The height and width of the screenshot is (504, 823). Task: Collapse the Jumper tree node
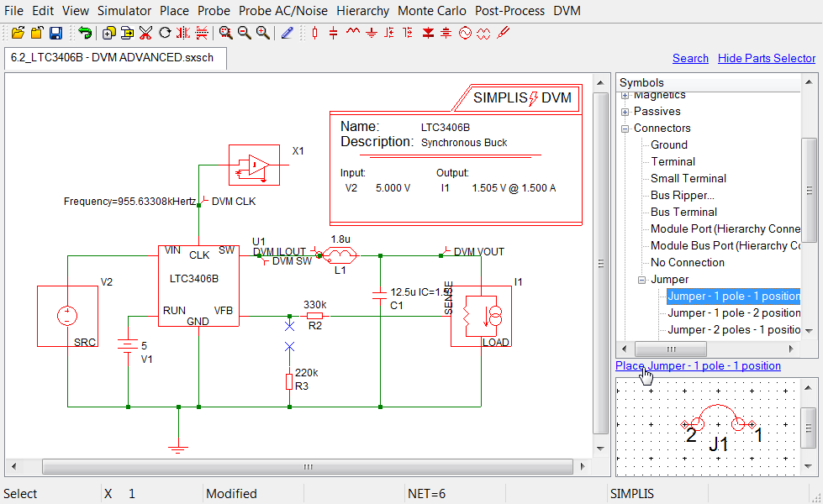click(x=642, y=280)
